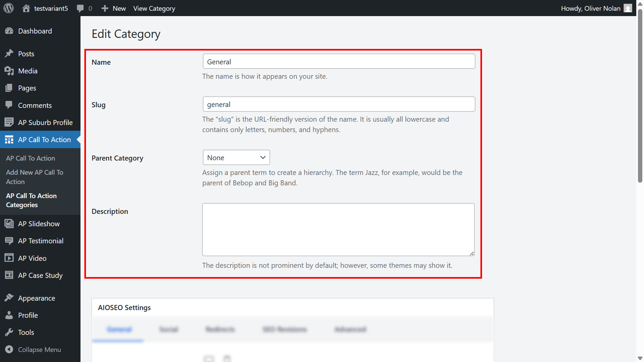This screenshot has height=362, width=644.
Task: Open the AP Call To Action submenu link
Action: coord(31,158)
